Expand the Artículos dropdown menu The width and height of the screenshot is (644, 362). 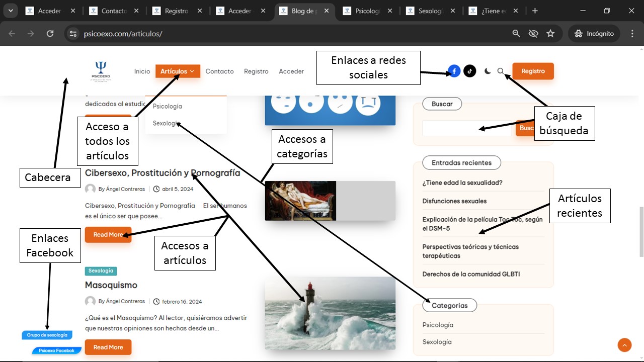(178, 71)
